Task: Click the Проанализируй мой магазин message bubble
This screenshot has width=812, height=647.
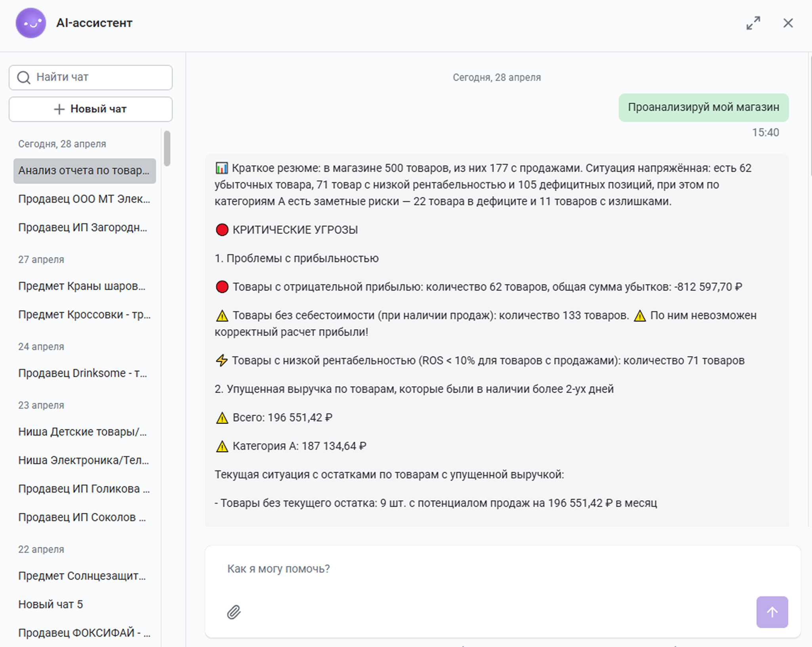Action: click(x=703, y=107)
